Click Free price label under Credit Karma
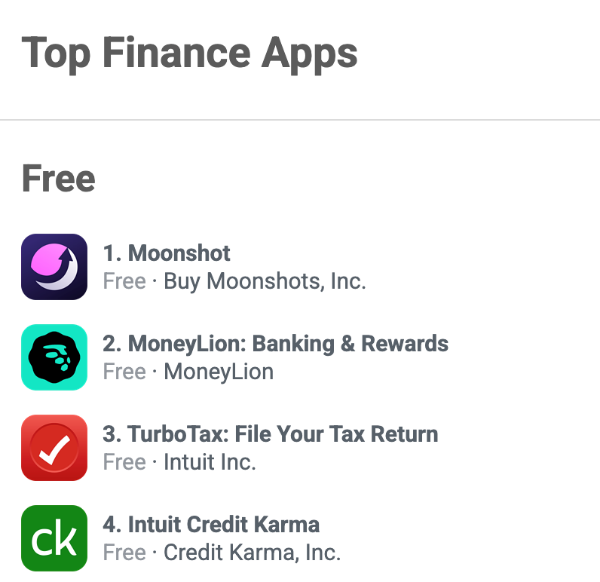600x582 pixels. 124,552
